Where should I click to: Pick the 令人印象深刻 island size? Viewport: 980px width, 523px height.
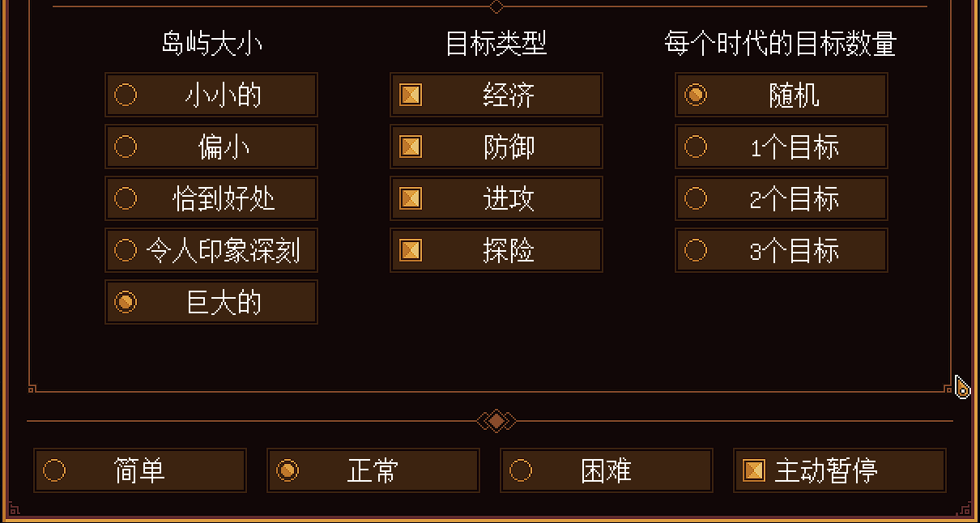point(211,250)
